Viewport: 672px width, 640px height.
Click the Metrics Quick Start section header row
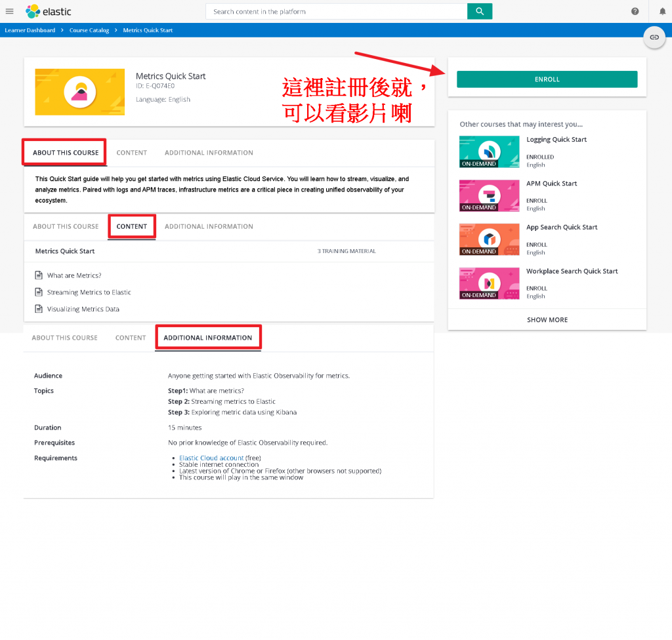point(229,251)
